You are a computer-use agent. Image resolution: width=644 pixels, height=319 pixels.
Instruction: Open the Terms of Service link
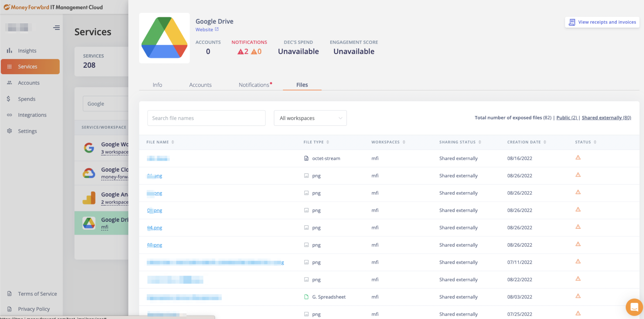(x=37, y=294)
